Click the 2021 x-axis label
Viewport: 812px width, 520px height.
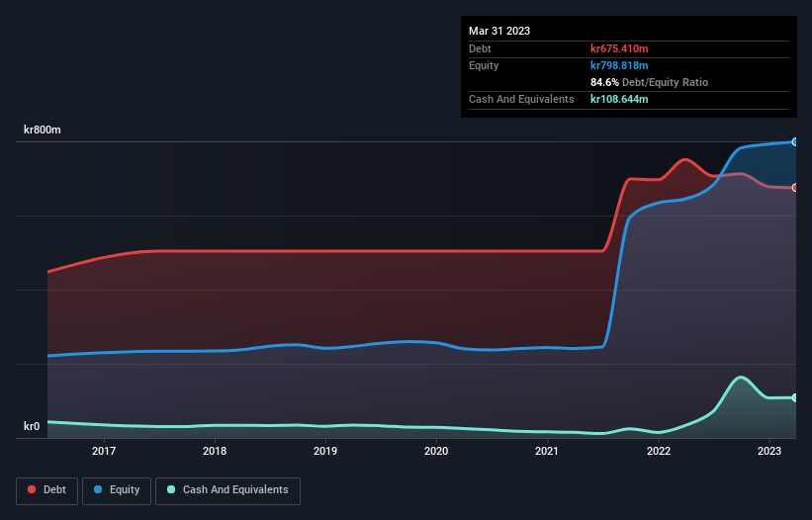[x=547, y=451]
